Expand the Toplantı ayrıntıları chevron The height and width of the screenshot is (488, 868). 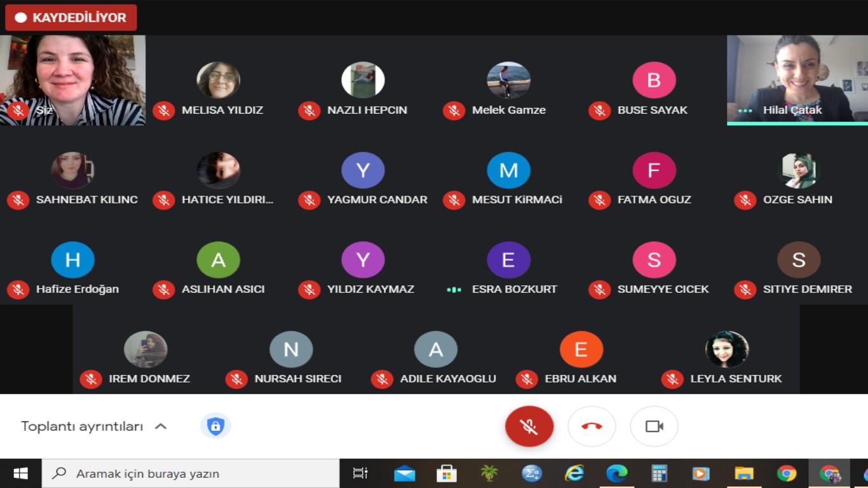point(161,426)
